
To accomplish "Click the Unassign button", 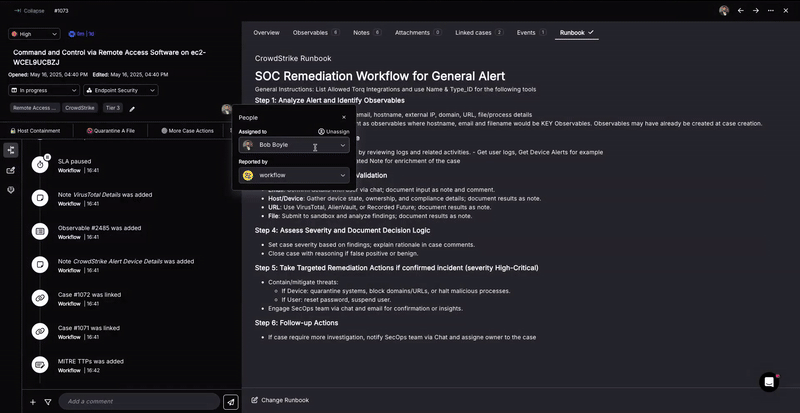I will [x=334, y=131].
